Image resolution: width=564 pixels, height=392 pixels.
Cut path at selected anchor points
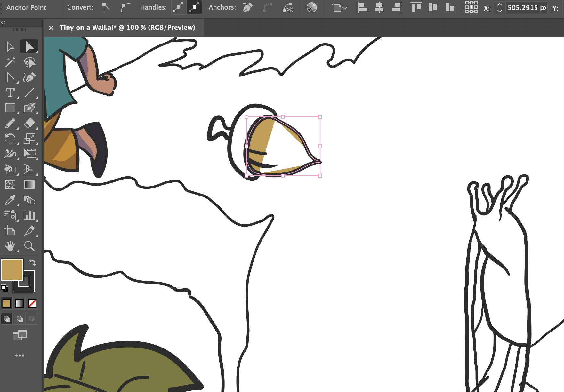[x=288, y=7]
